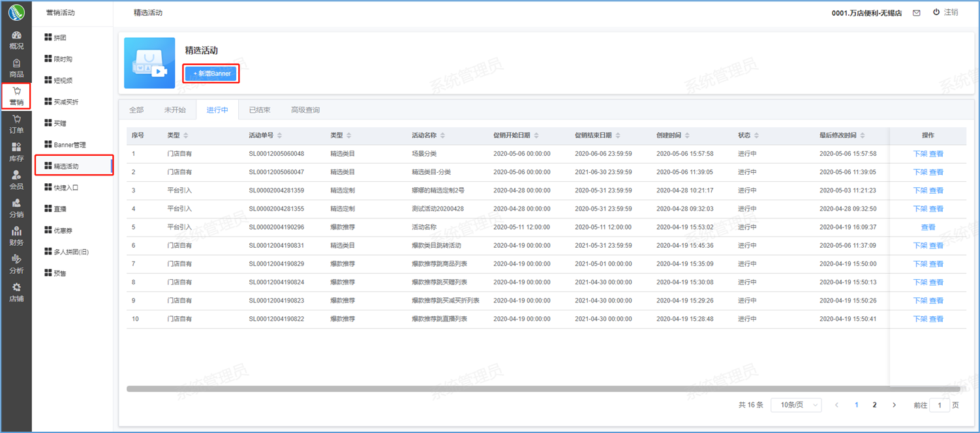Click the 新增Banner button

(211, 74)
